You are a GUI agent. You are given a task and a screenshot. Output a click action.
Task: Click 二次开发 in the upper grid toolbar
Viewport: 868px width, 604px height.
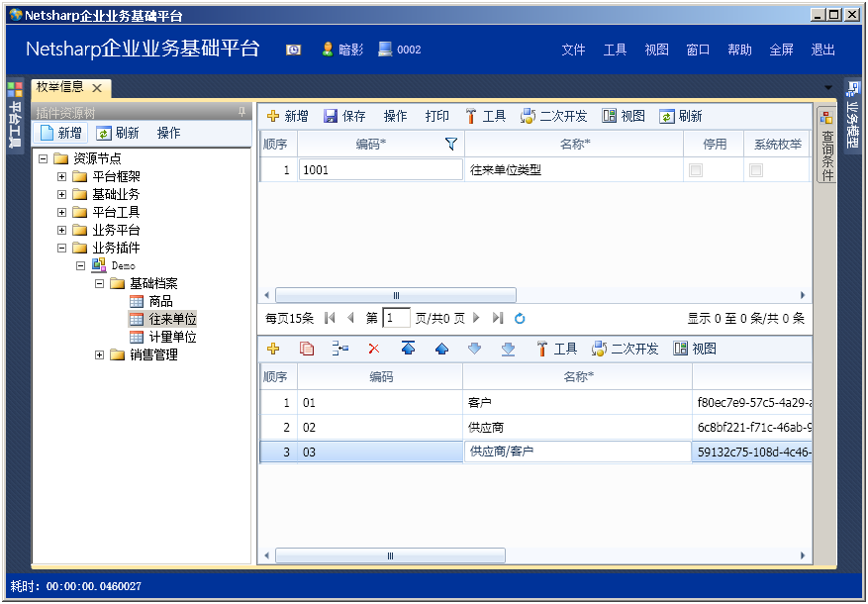[553, 116]
